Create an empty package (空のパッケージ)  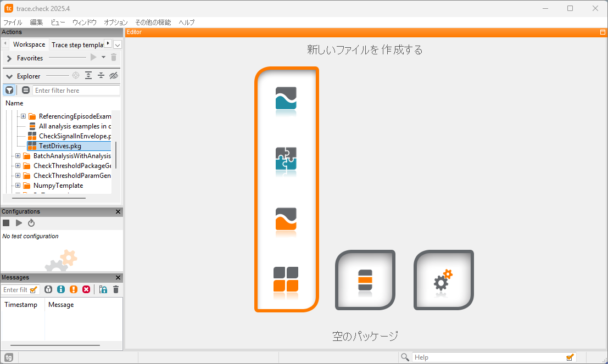pyautogui.click(x=365, y=280)
